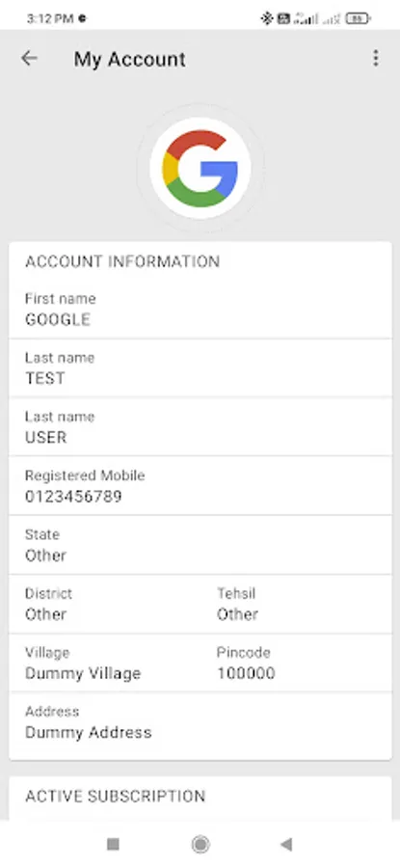Tap the signal strength bars icon
The image size is (400, 868).
[x=307, y=18]
